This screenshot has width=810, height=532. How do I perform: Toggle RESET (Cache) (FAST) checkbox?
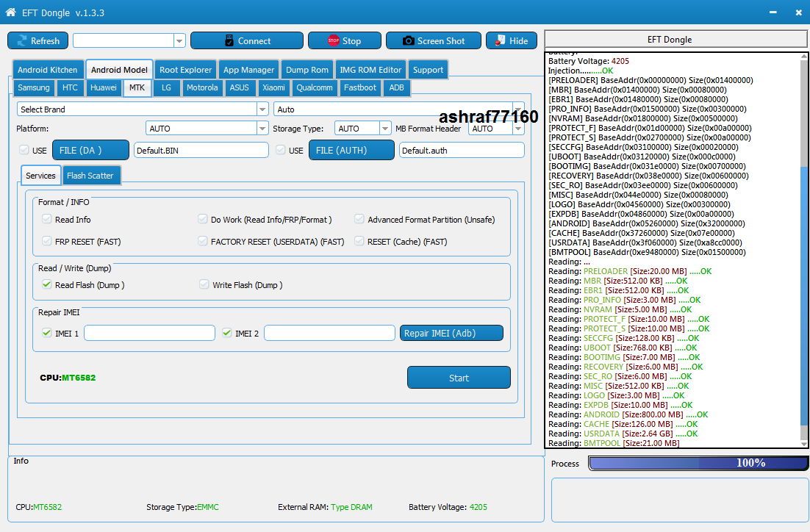[359, 241]
